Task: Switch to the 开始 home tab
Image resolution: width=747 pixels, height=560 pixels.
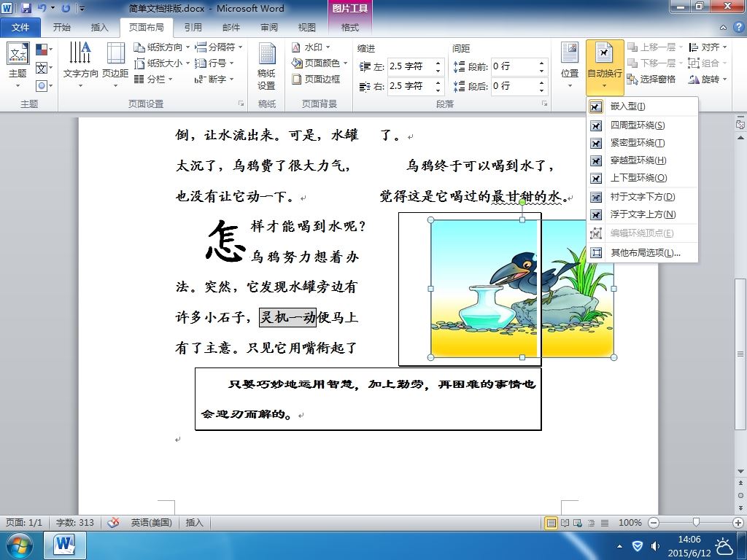Action: tap(61, 27)
